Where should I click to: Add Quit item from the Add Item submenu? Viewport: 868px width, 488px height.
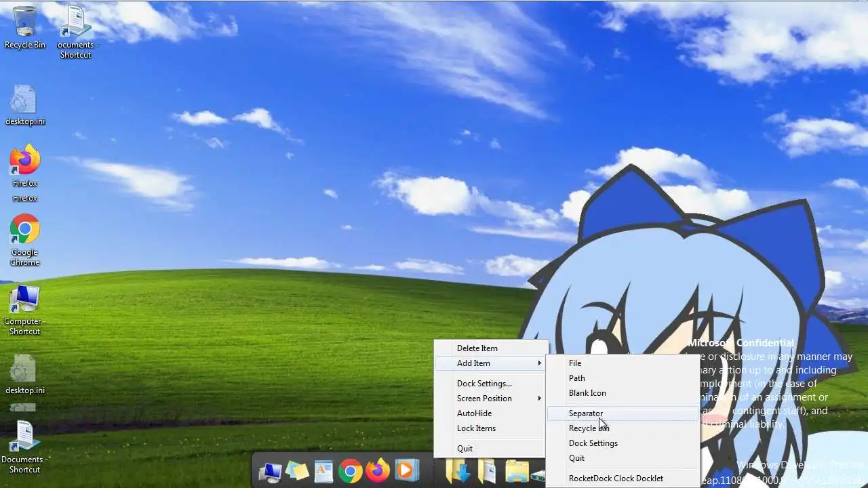(x=623, y=458)
